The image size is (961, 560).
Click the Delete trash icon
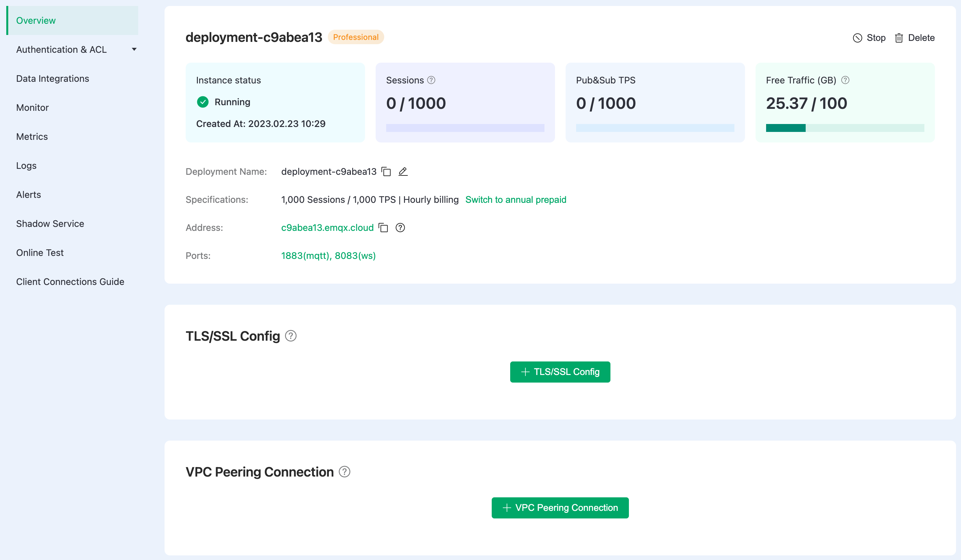pos(899,38)
